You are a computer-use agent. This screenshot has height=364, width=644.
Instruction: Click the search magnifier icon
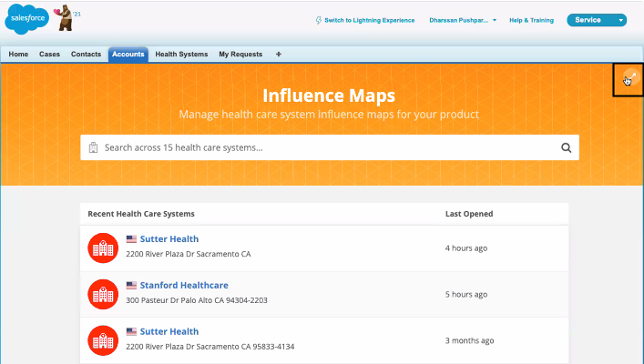point(566,147)
